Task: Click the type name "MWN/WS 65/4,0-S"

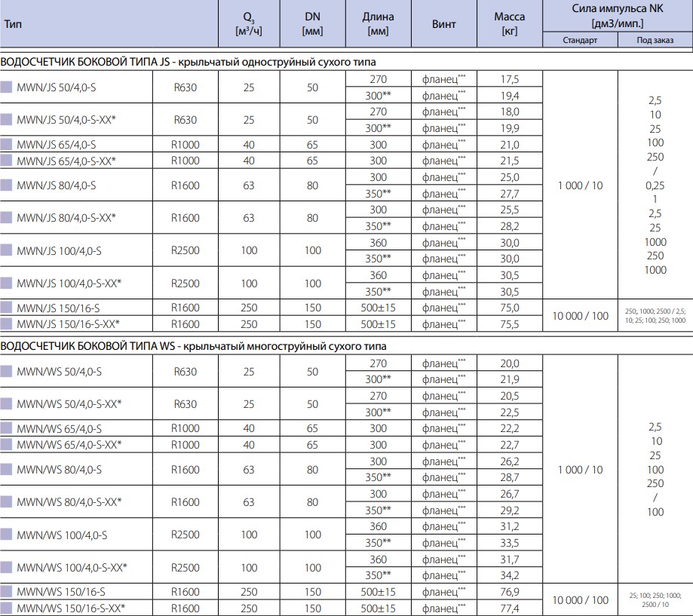Action: [59, 429]
